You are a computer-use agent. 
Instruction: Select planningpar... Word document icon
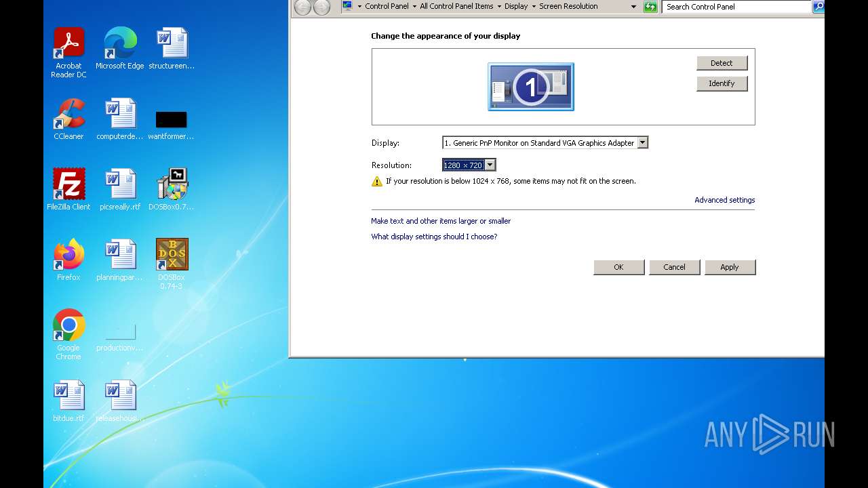click(120, 260)
